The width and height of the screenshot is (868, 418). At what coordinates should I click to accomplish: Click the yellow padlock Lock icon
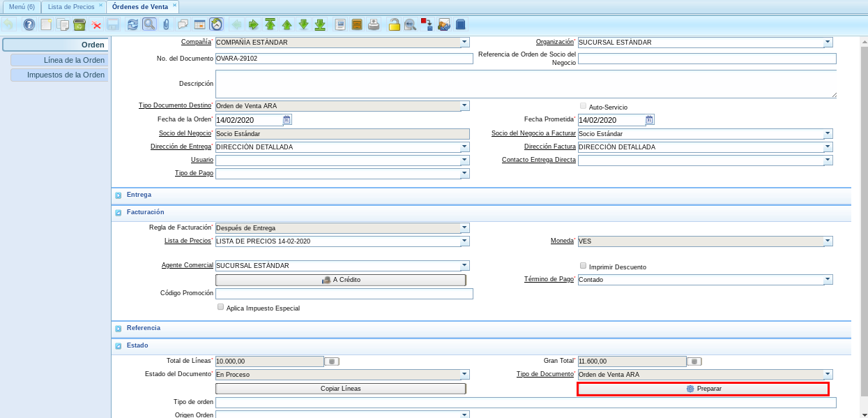(x=394, y=25)
